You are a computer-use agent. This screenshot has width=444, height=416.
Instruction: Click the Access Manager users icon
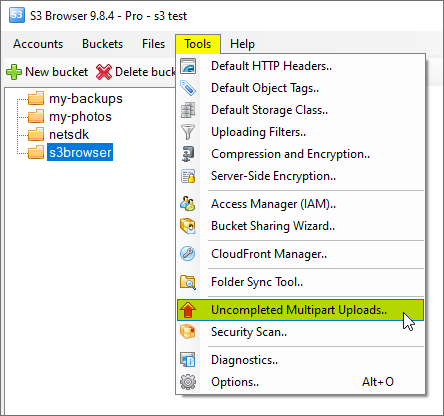[x=188, y=204]
